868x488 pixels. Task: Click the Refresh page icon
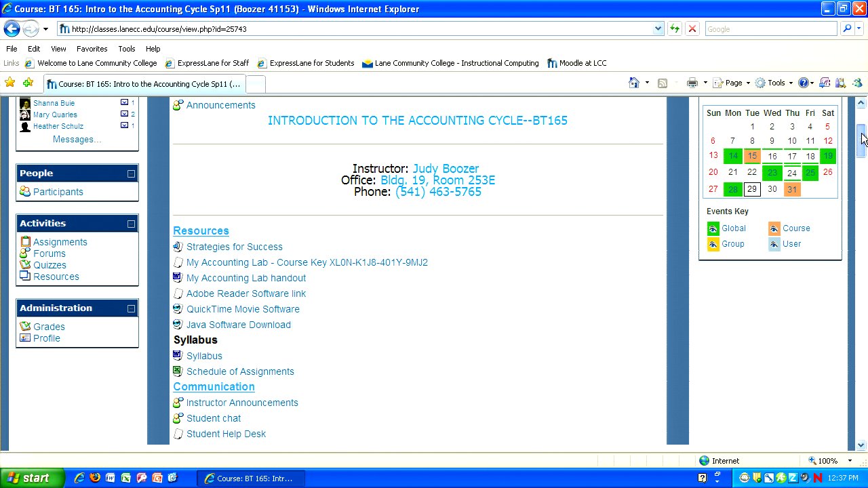click(675, 28)
